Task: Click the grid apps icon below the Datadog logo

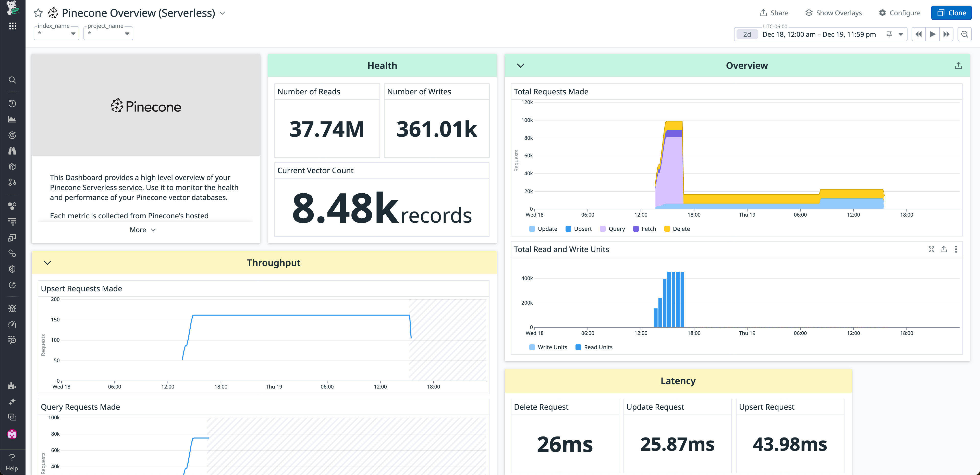Action: pyautogui.click(x=13, y=26)
